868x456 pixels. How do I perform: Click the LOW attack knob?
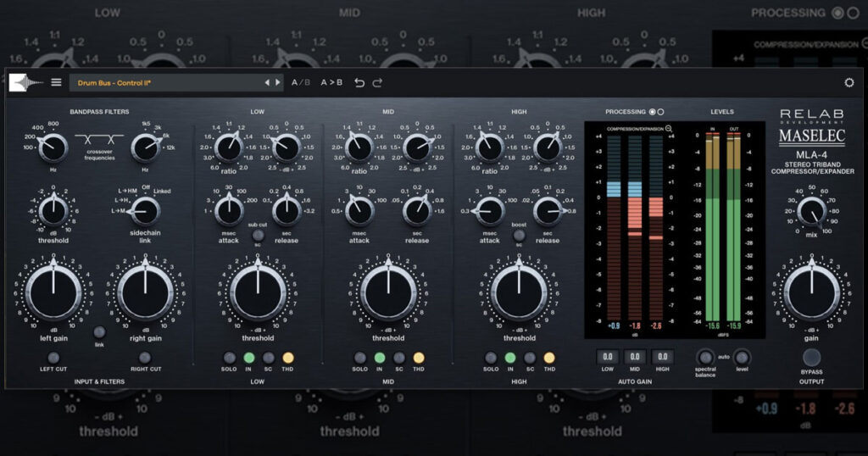(x=229, y=211)
